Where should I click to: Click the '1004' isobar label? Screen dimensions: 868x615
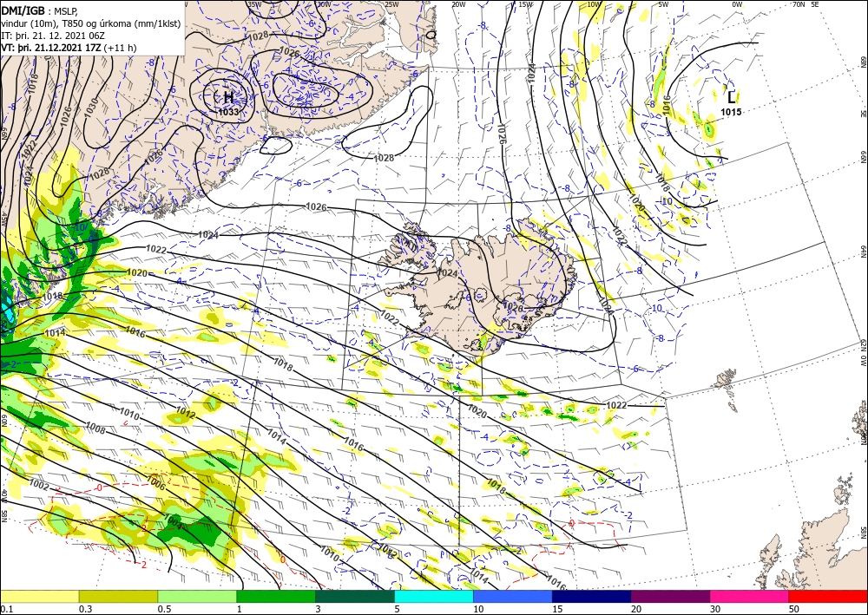tap(174, 522)
